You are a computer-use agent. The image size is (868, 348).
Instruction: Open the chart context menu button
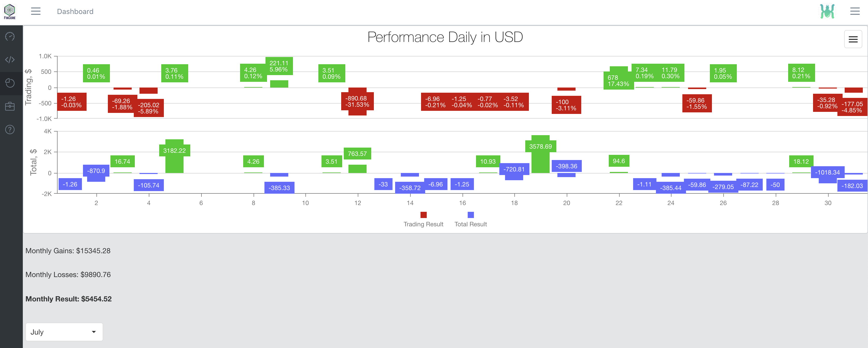(x=853, y=39)
